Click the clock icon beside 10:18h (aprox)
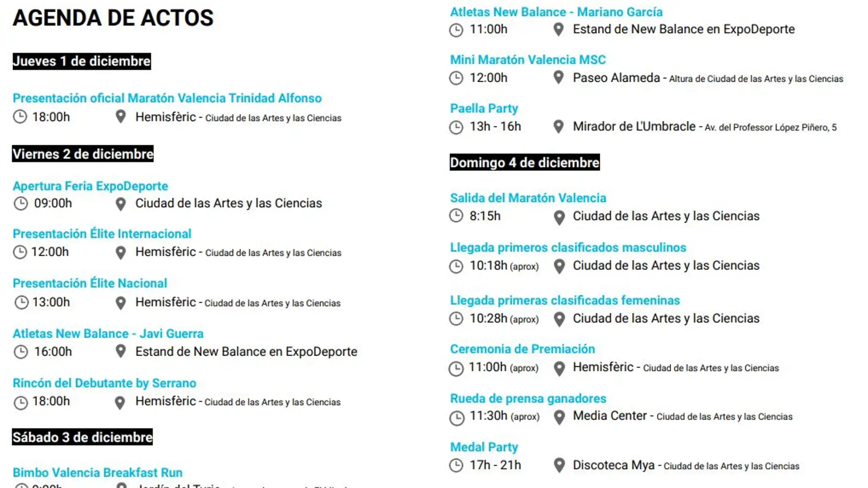 click(456, 266)
